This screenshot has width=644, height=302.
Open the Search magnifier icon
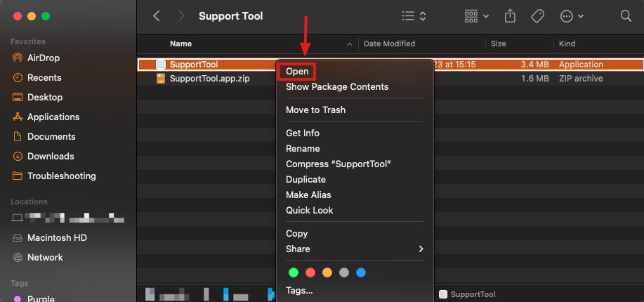click(626, 15)
